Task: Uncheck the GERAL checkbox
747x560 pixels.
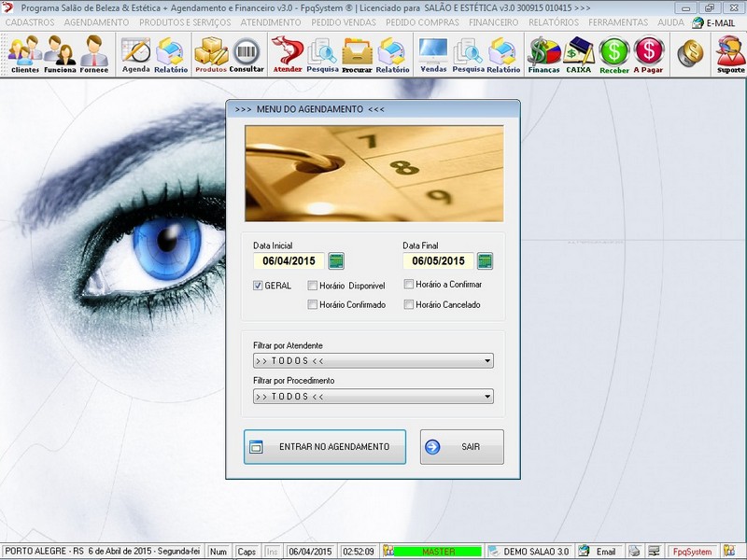Action: (x=258, y=286)
